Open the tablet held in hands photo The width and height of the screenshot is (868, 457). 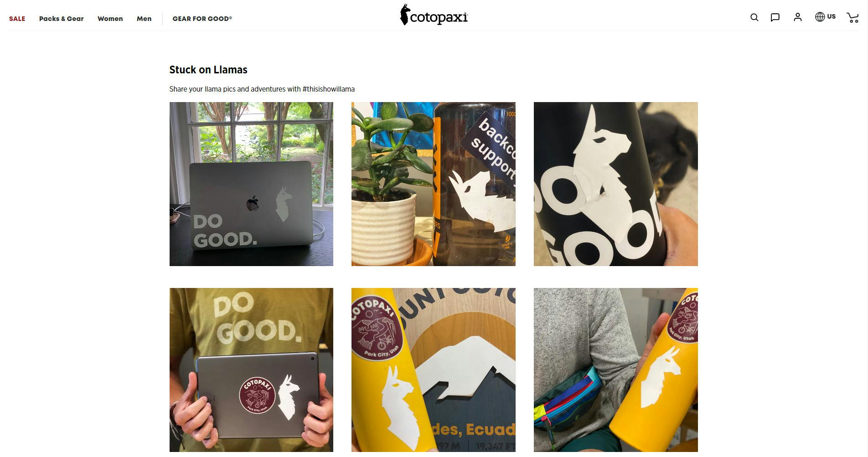point(251,370)
